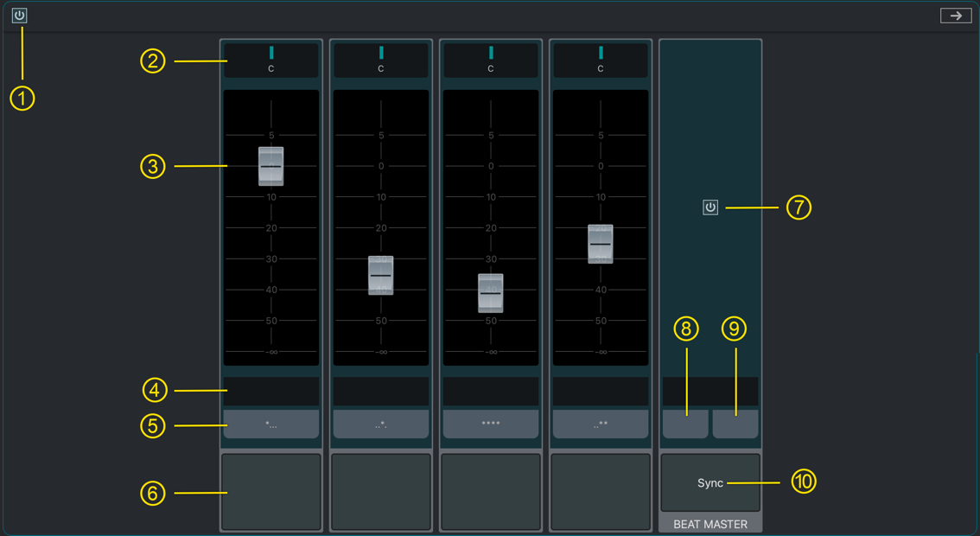Click the Beat Master's dark display field
This screenshot has height=536, width=980.
(710, 391)
